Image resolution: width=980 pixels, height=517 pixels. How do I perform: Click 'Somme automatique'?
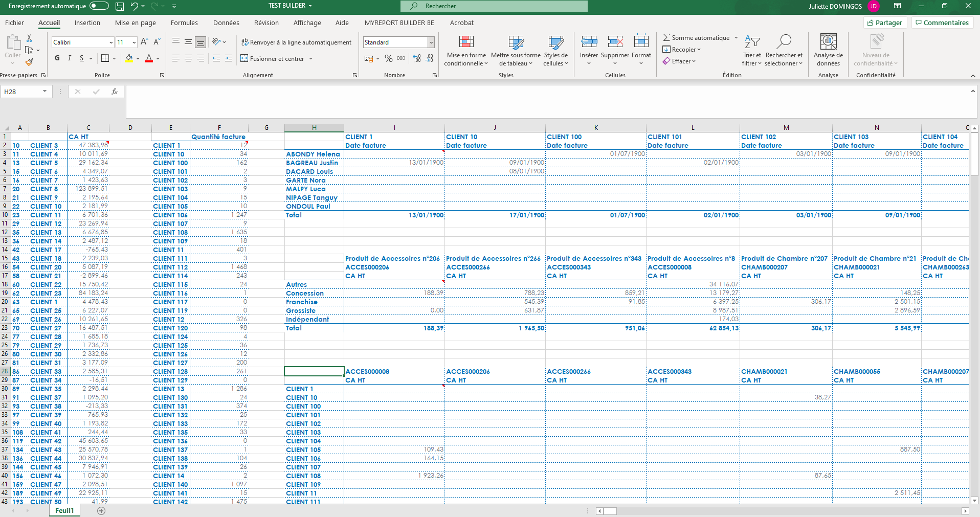click(x=696, y=38)
